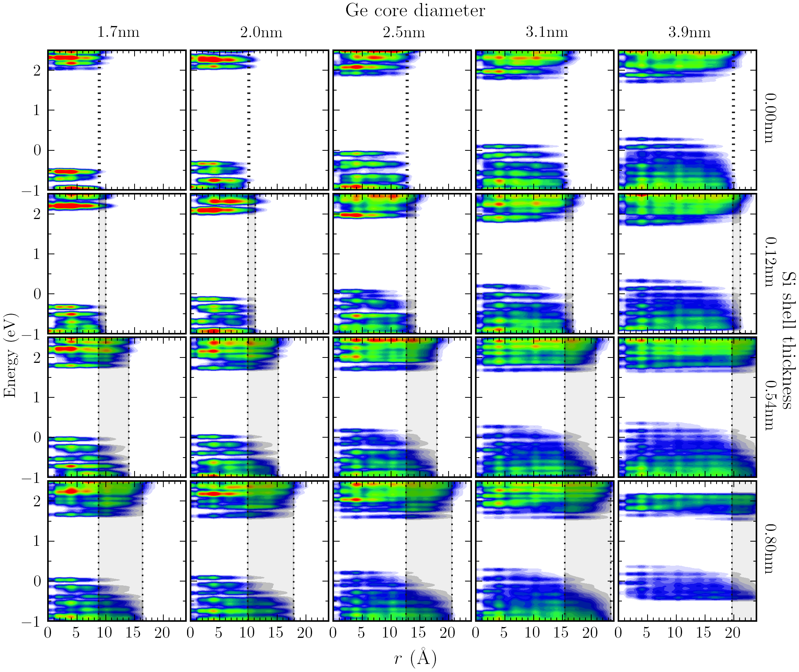Click the 'Energy (eV)' axis label
Image resolution: width=799 pixels, height=672 pixels.
click(10, 355)
